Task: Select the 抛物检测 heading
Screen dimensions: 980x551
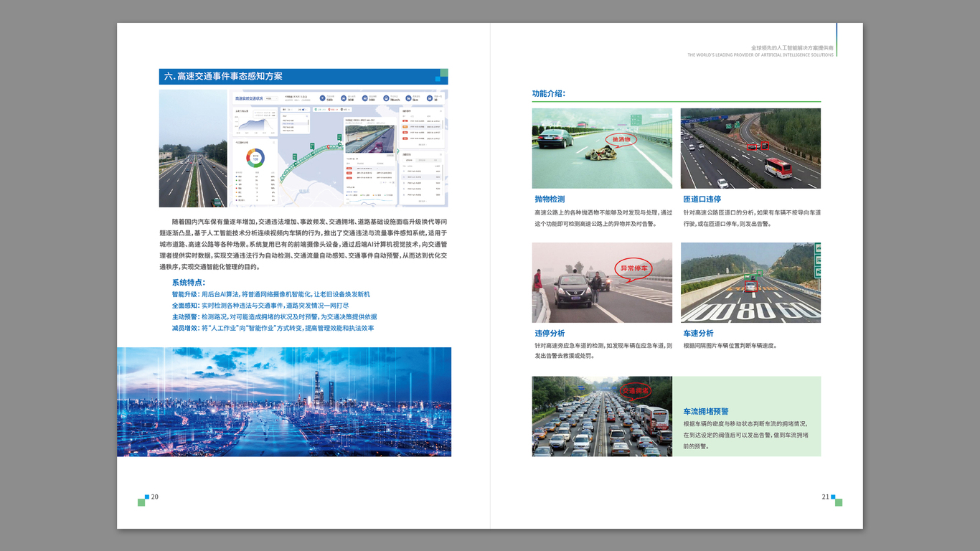Action: [550, 199]
